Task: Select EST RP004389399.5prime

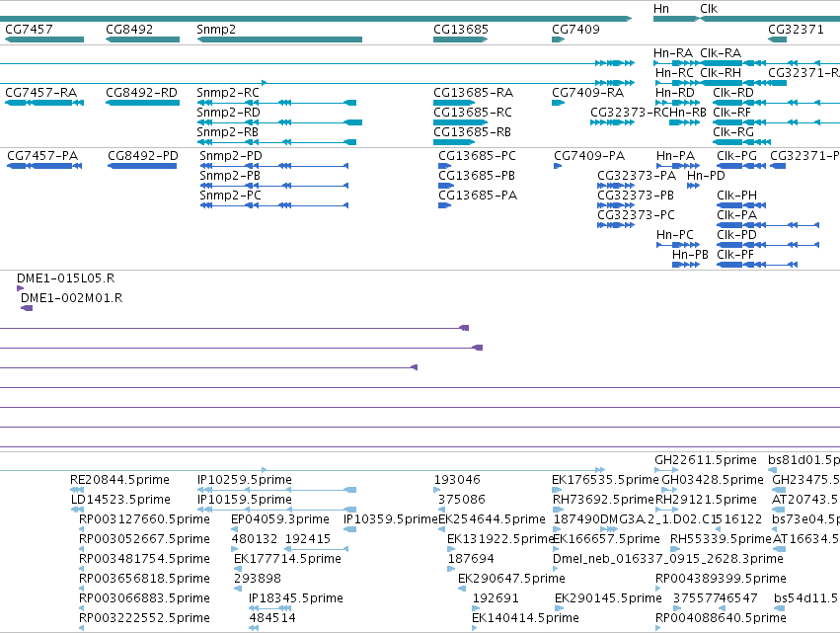Action: point(722,579)
